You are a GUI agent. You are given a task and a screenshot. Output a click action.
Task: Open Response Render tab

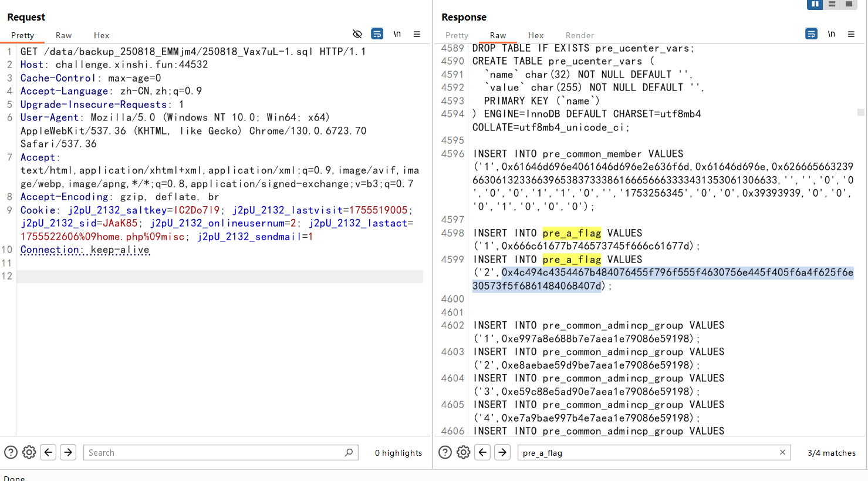(x=579, y=35)
